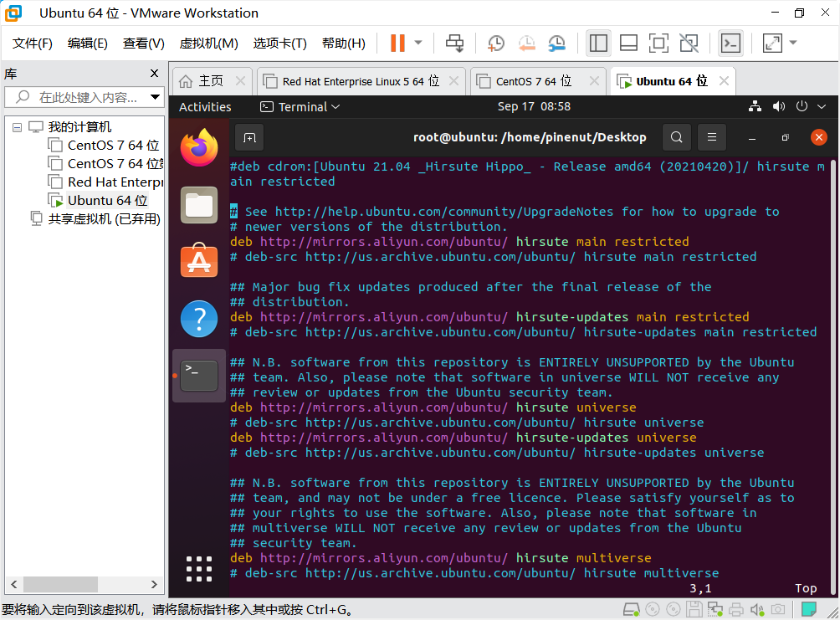Open the 文件(F) menu
The width and height of the screenshot is (840, 620).
coord(32,43)
